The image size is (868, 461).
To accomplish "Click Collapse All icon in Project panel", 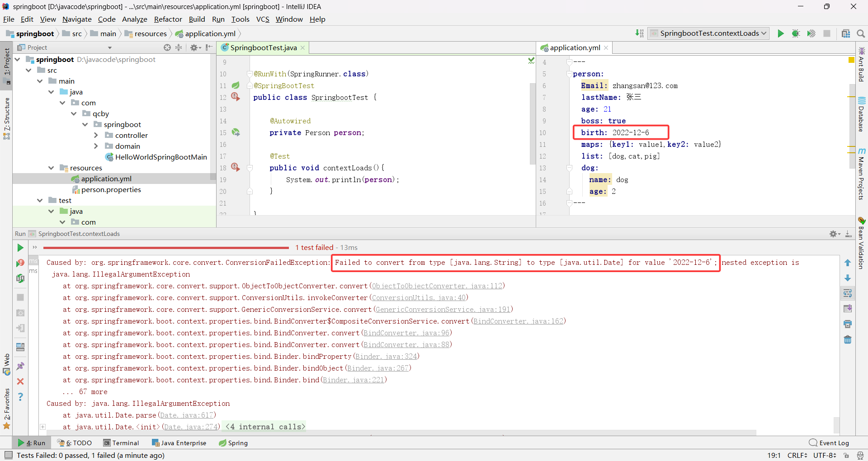I will pos(179,47).
